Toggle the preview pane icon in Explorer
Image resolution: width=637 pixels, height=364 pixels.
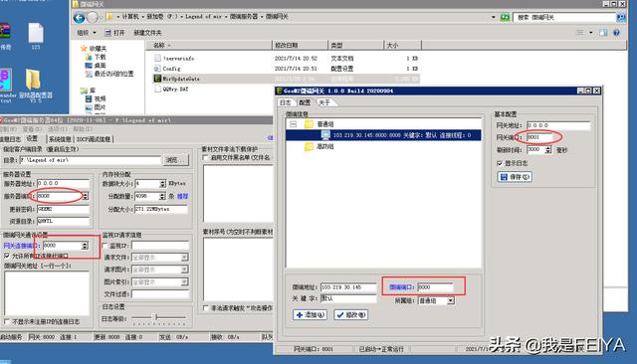pyautogui.click(x=603, y=33)
